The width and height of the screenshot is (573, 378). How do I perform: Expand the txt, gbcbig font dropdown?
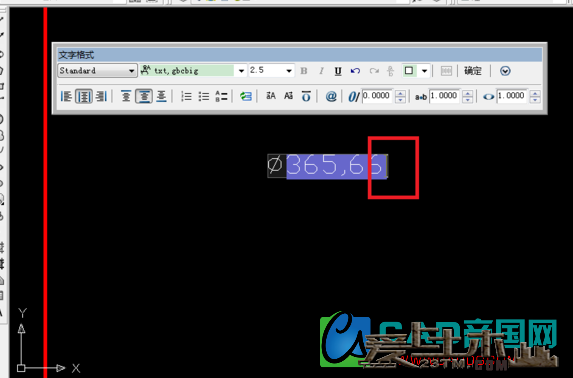[x=241, y=71]
